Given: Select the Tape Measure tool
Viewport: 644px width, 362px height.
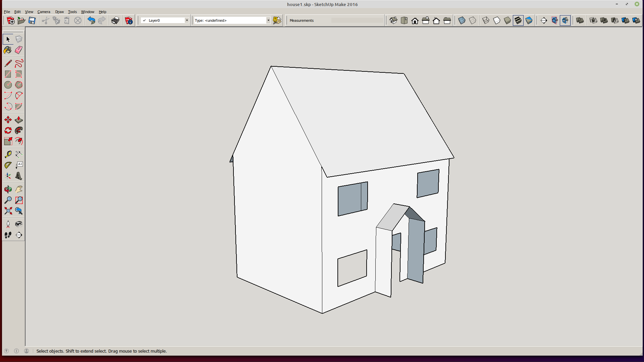Looking at the screenshot, I should [x=8, y=154].
